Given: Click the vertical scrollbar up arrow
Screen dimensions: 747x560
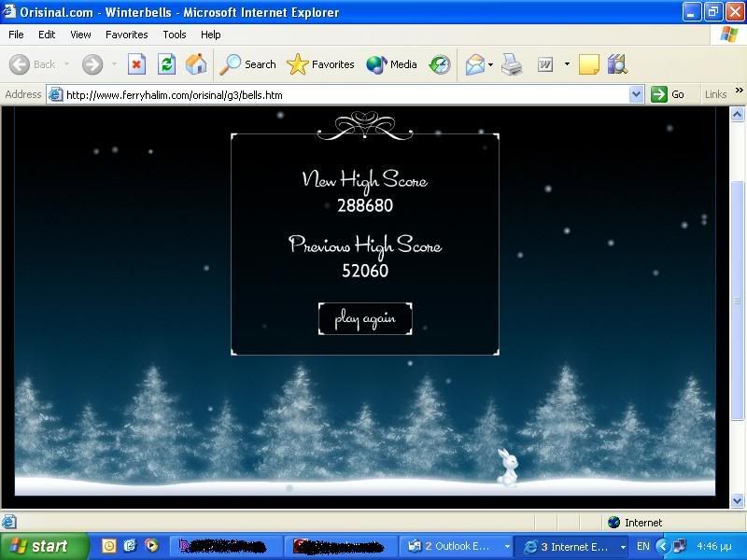Looking at the screenshot, I should click(737, 115).
